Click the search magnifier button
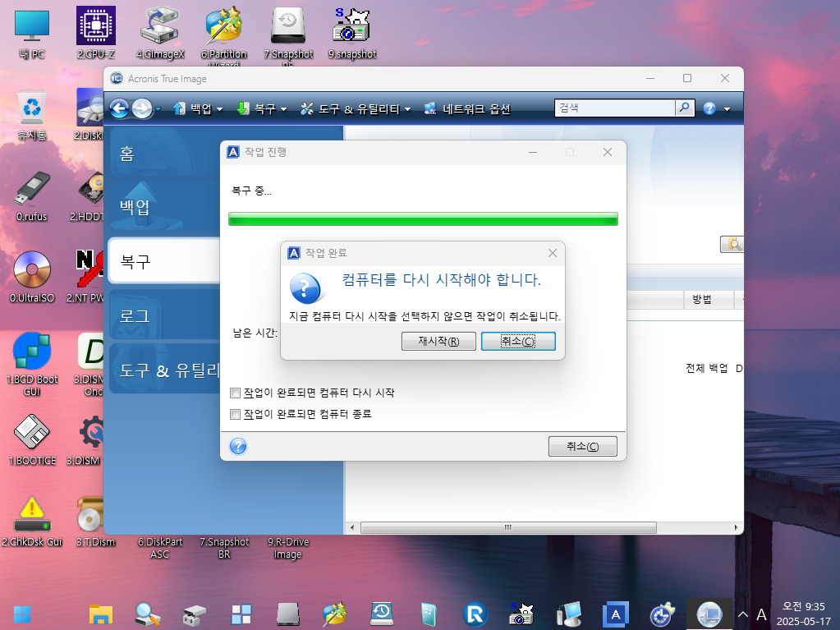Viewport: 840px width, 630px height. (x=685, y=108)
